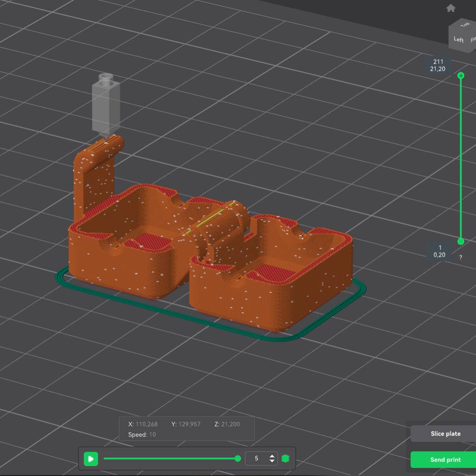The image size is (476, 476).
Task: Select the Top face of the view cube
Action: [x=464, y=25]
